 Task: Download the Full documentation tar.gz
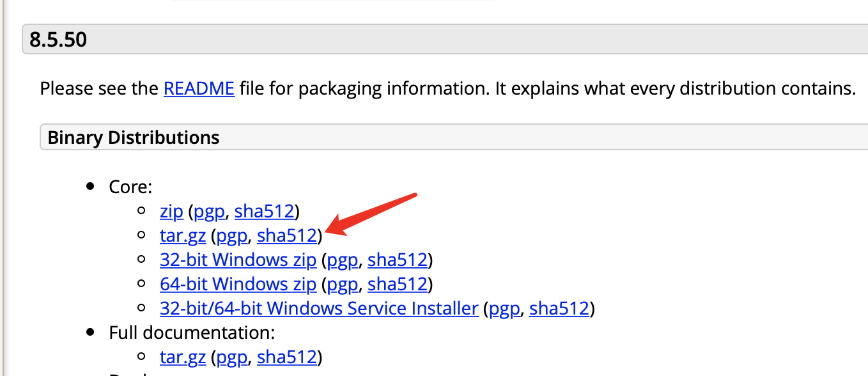click(183, 357)
